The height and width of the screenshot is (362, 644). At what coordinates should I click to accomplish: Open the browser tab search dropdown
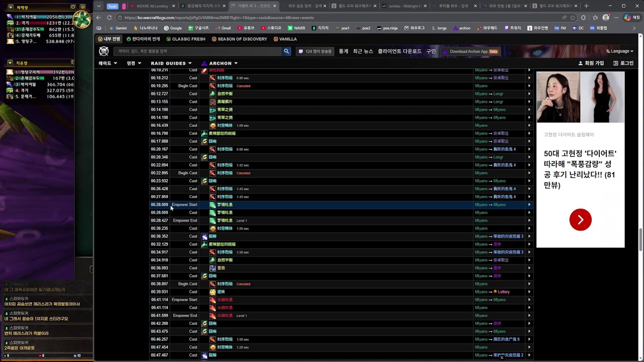(99, 6)
